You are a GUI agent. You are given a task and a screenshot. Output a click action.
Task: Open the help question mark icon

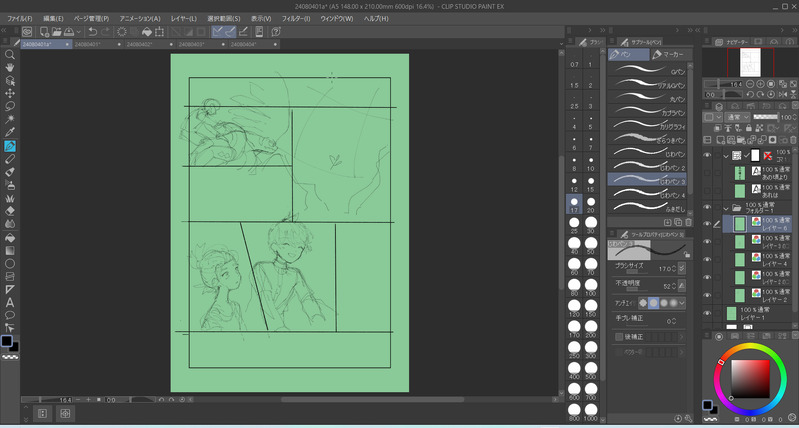pyautogui.click(x=276, y=32)
